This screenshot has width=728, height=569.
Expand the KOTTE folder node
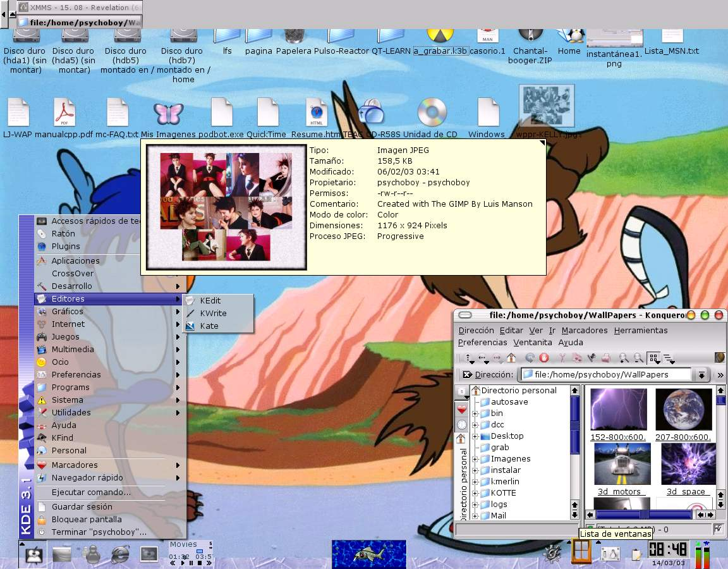[x=475, y=493]
